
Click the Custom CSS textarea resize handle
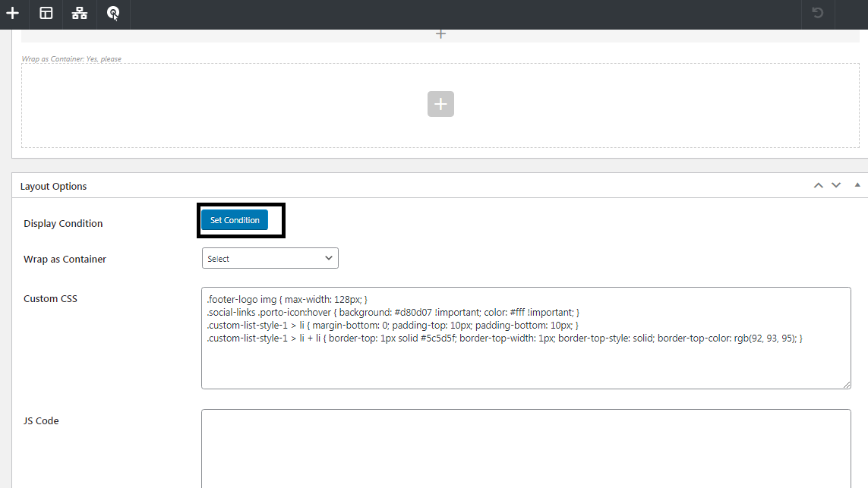pyautogui.click(x=847, y=385)
